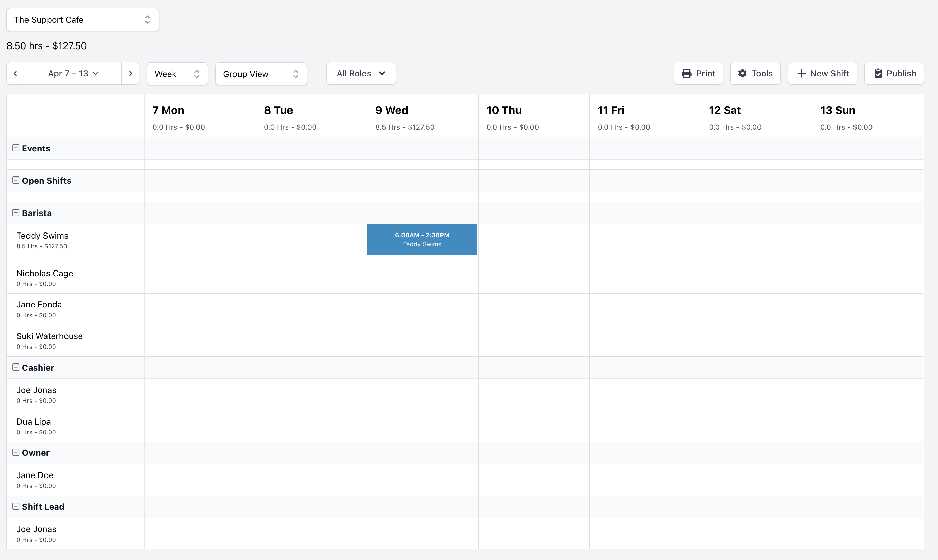
Task: Collapse the Events group
Action: point(16,148)
